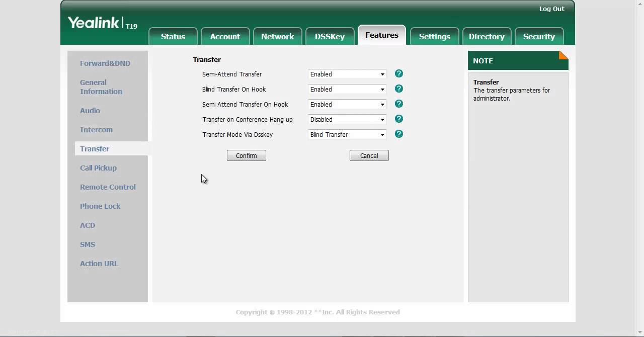Screen dimensions: 644x337
Task: Click the NOTE panel header
Action: coord(518,60)
